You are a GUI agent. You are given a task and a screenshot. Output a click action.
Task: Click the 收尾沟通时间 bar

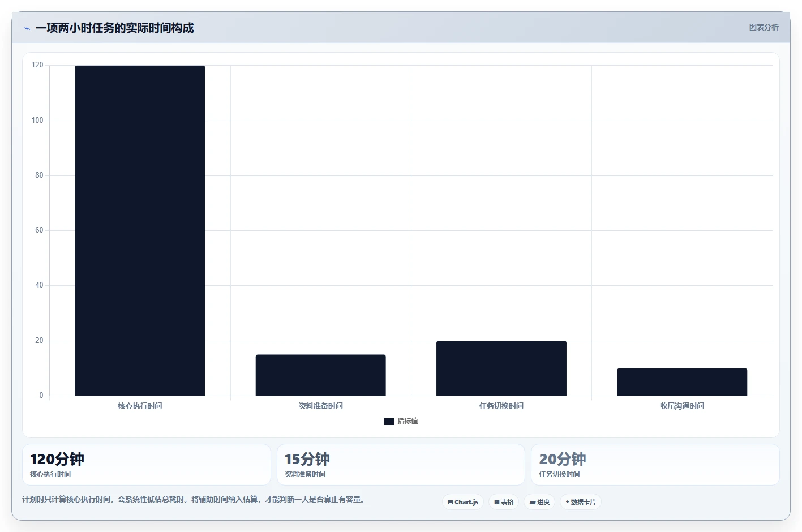682,382
